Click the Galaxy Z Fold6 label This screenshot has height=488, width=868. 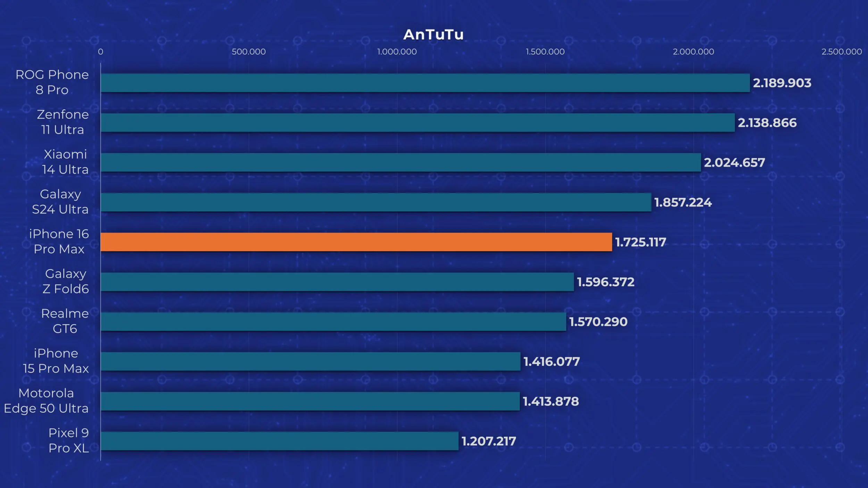point(66,281)
